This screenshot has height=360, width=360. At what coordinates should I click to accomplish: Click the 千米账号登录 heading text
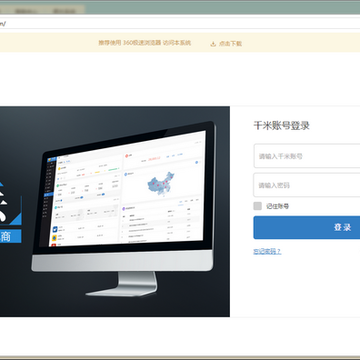282,126
